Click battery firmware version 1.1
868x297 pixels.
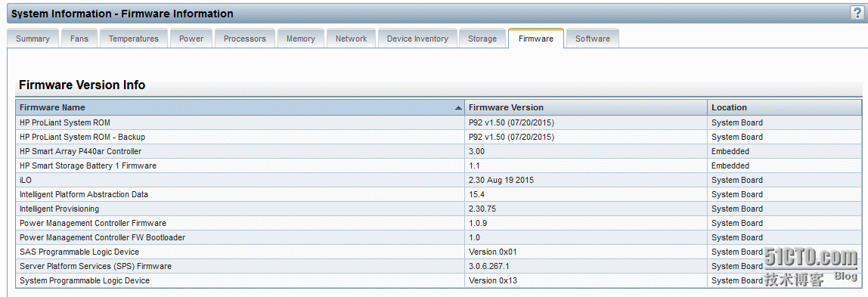pyautogui.click(x=474, y=166)
